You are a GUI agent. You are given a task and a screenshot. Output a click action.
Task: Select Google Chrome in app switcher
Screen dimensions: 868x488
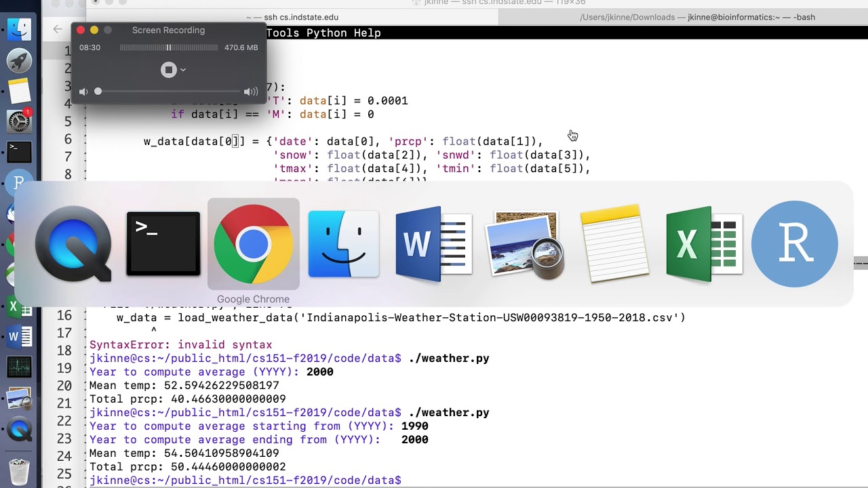coord(253,244)
